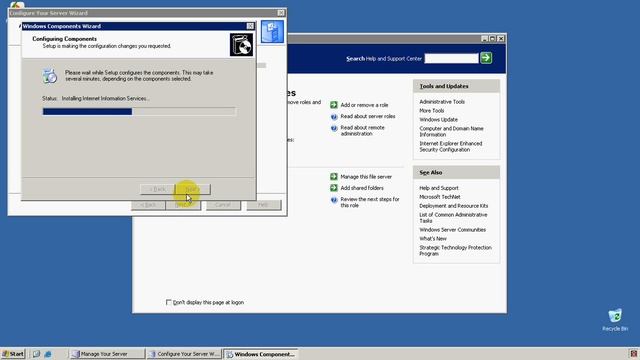Click the server icon in Configure Your Server Wizard
This screenshot has height=360, width=640.
pos(272,32)
